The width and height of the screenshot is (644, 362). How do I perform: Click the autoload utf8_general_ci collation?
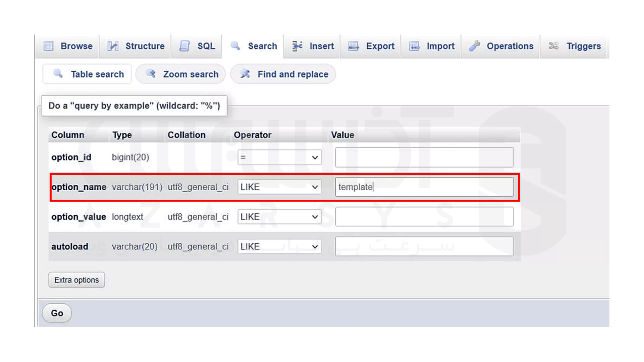point(198,247)
